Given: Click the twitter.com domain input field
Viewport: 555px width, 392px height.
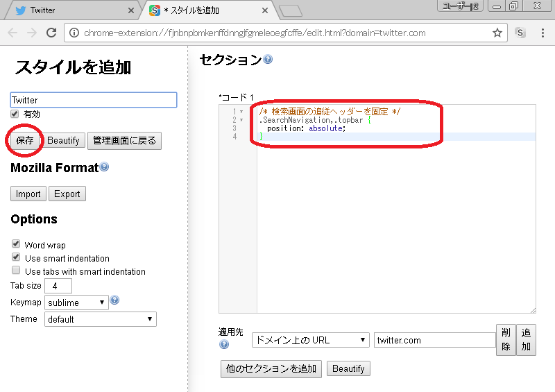Looking at the screenshot, I should [x=435, y=340].
